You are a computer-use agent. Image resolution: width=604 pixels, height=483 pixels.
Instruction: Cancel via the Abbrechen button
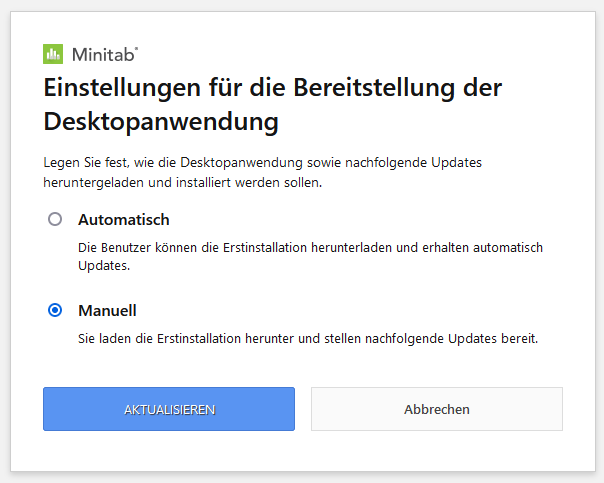(x=437, y=409)
